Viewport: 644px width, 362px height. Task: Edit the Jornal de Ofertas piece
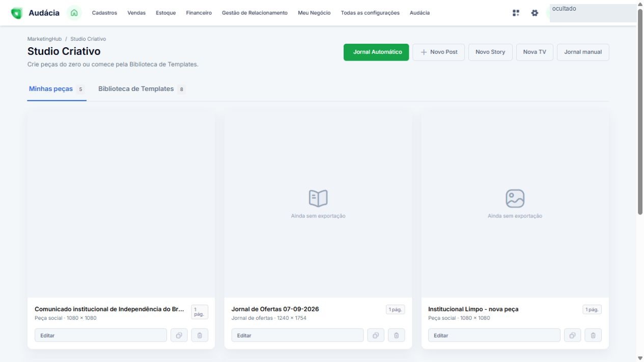click(x=298, y=335)
